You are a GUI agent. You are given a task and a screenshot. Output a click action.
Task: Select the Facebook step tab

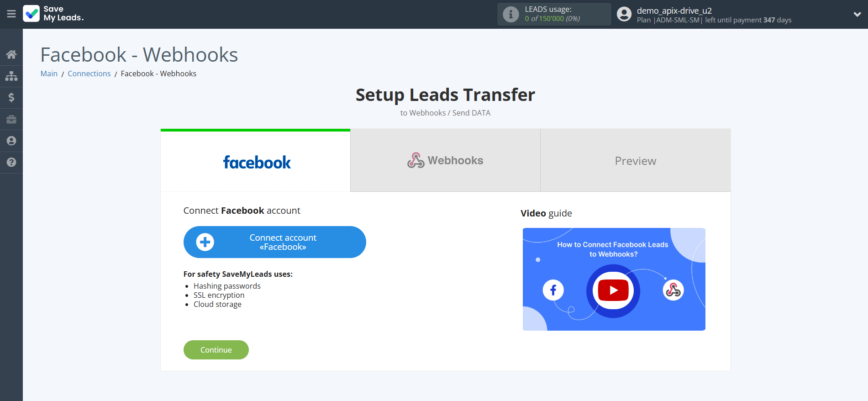coord(256,161)
